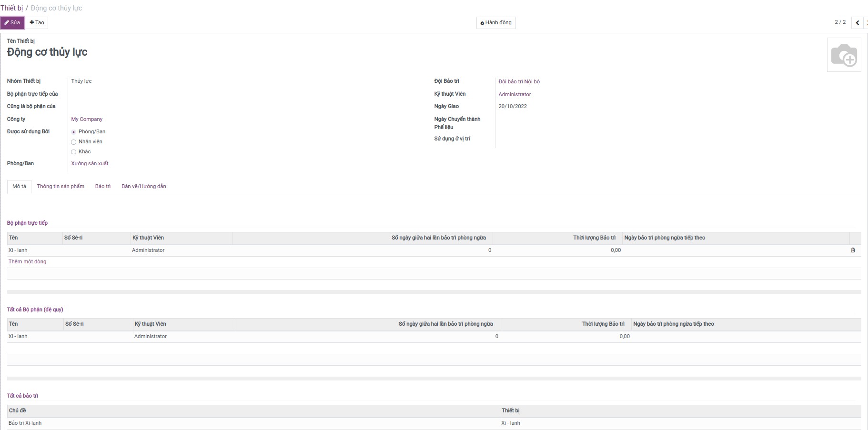The image size is (868, 430).
Task: Click the Sửa edit button
Action: [x=12, y=22]
